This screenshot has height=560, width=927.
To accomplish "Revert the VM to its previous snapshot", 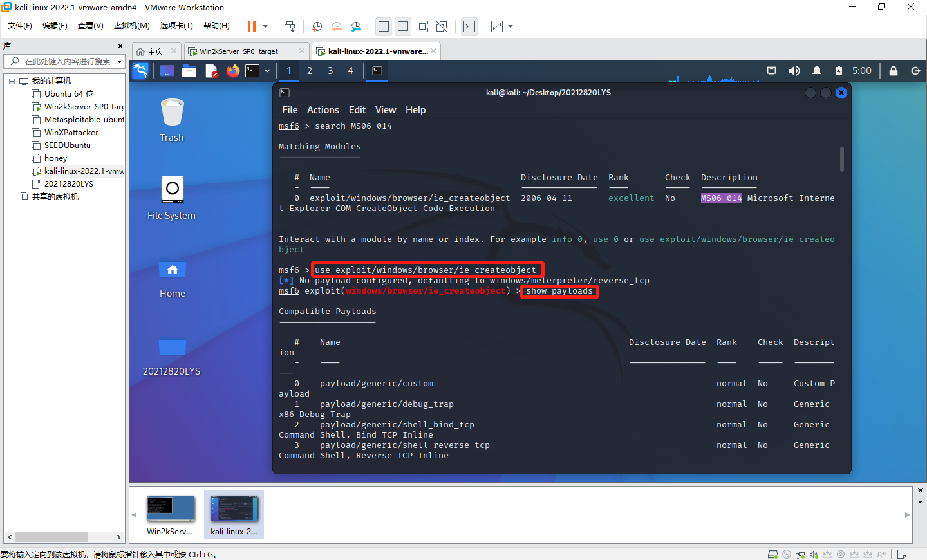I will click(337, 26).
